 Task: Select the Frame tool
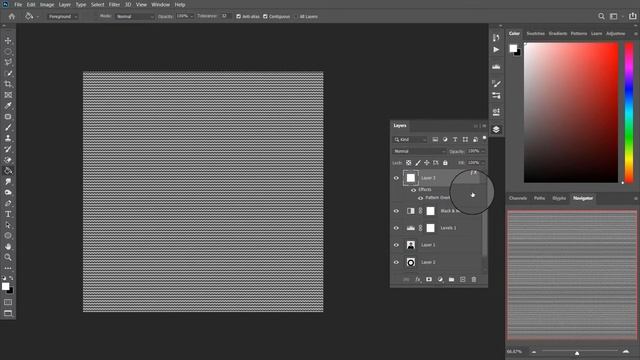(8, 95)
